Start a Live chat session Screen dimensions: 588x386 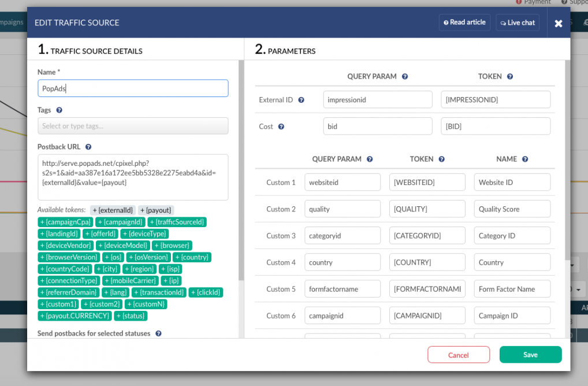click(x=518, y=23)
